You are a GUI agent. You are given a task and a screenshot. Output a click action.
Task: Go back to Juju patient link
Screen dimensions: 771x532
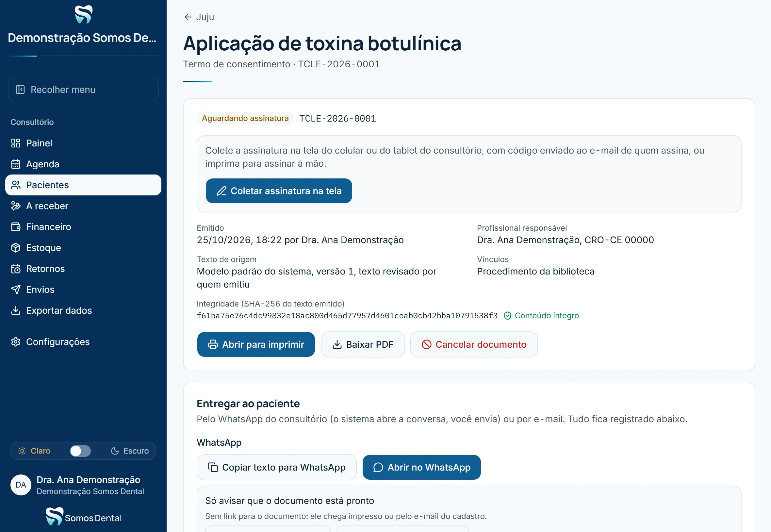tap(199, 17)
